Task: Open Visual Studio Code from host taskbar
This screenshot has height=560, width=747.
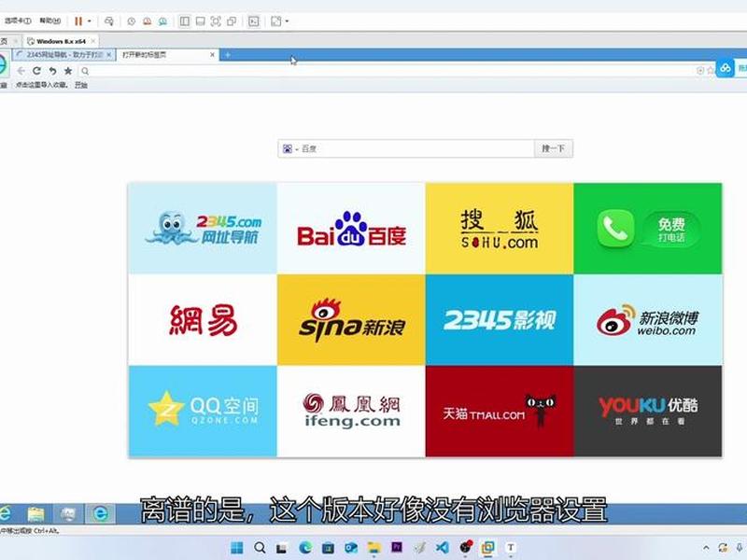Action: point(442,548)
